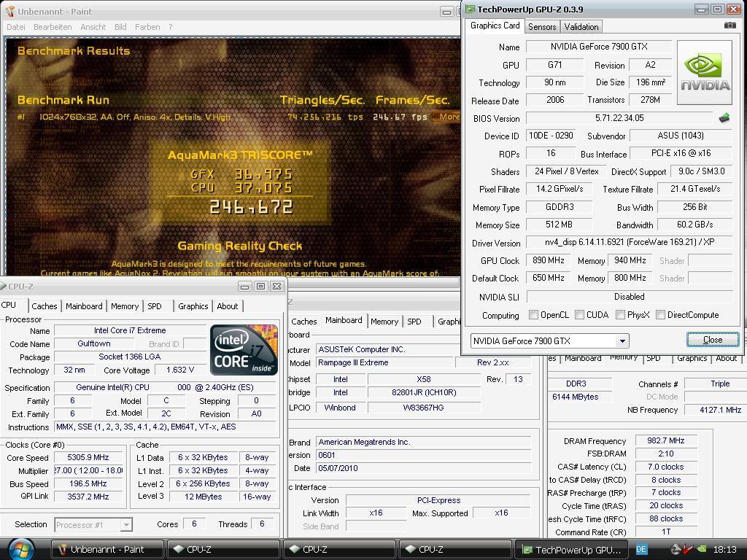Open the ? help menu in Paint
This screenshot has height=560, width=747.
(x=171, y=27)
